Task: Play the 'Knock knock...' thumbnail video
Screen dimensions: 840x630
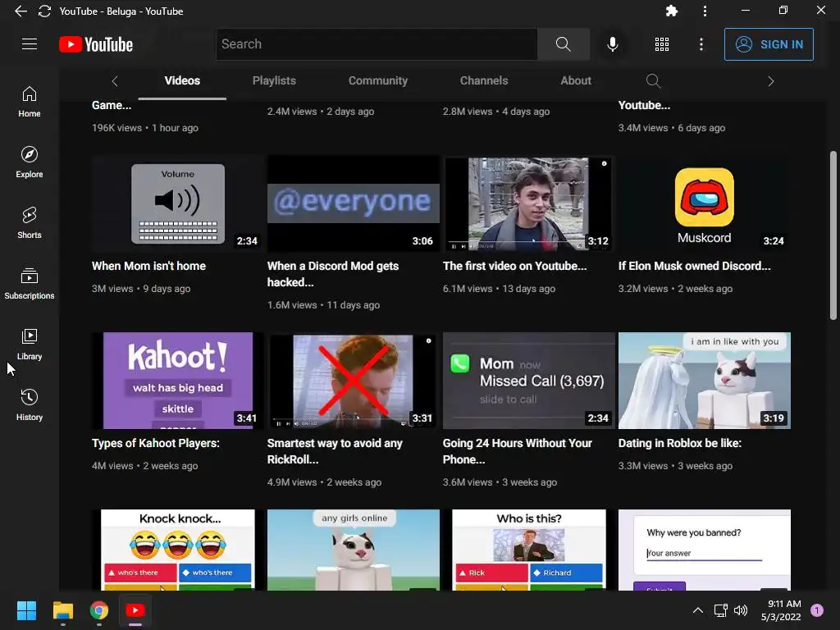Action: [177, 550]
